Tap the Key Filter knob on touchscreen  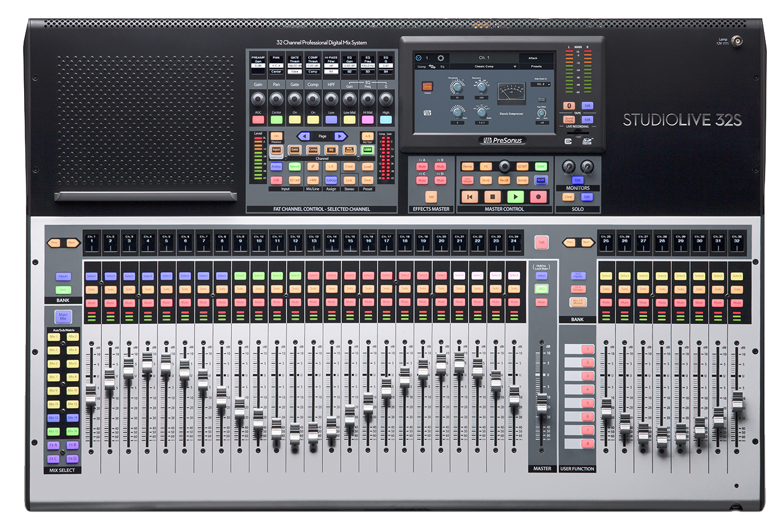(542, 113)
